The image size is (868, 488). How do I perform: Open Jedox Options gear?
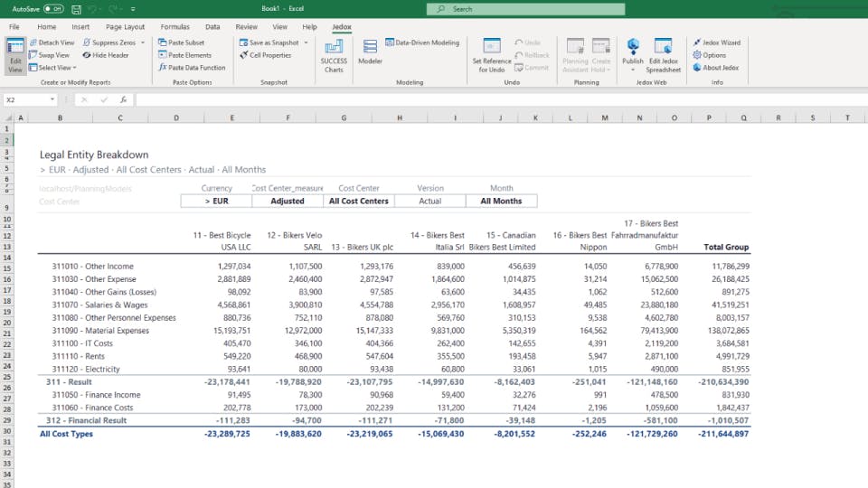pyautogui.click(x=697, y=55)
